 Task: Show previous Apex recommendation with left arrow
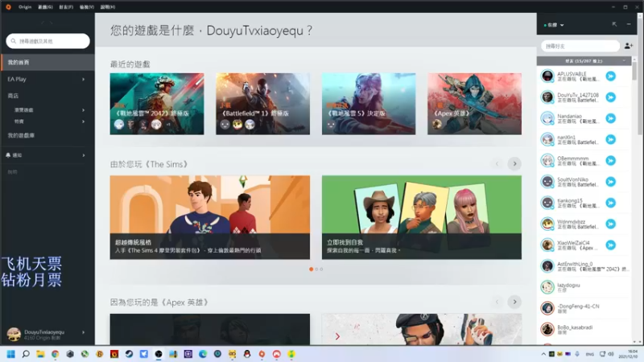(x=497, y=302)
